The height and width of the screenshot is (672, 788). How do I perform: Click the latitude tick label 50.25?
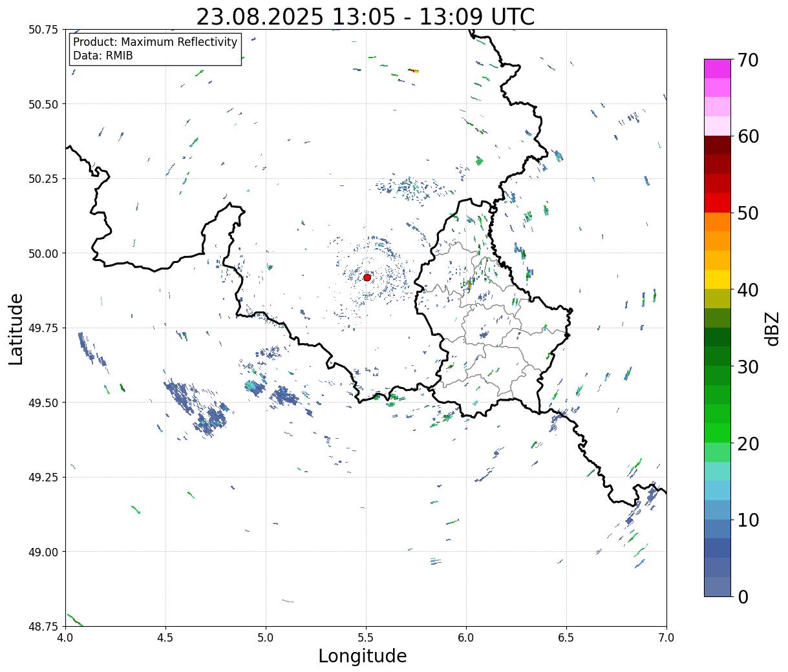43,179
